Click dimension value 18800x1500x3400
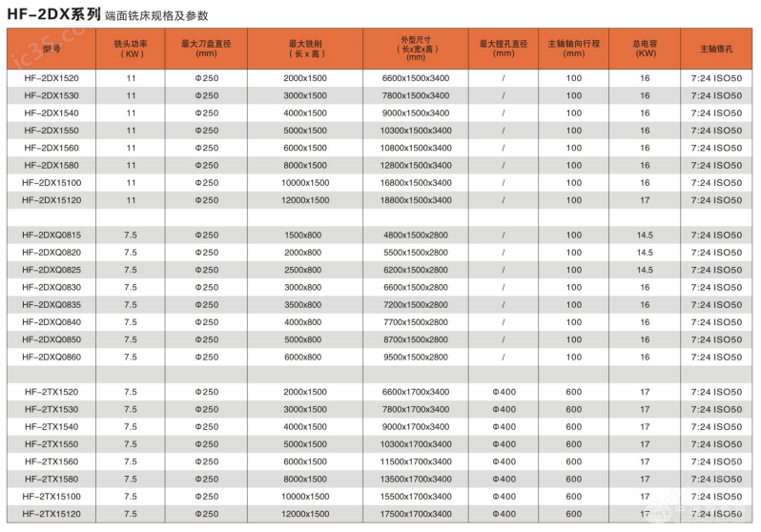The height and width of the screenshot is (532, 761). click(x=416, y=200)
